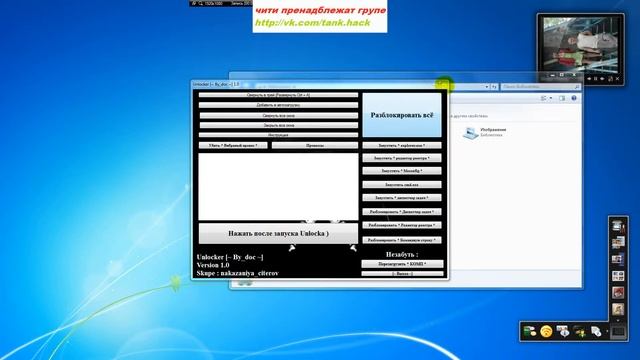640x360 pixels.
Task: Select the "Изображения" library in Explorer
Action: [x=484, y=132]
